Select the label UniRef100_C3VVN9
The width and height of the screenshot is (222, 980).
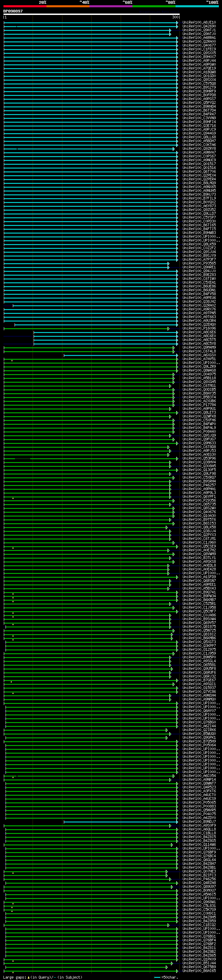(199, 118)
